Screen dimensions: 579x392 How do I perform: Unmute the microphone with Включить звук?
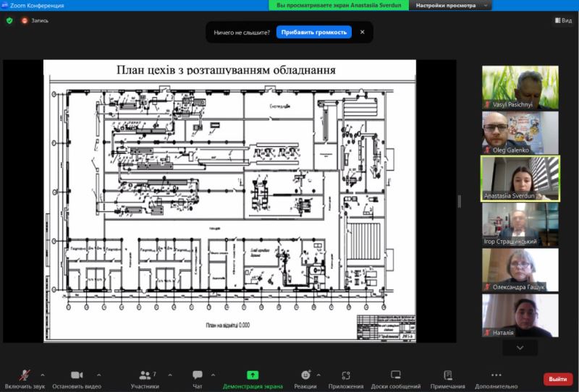coord(24,375)
